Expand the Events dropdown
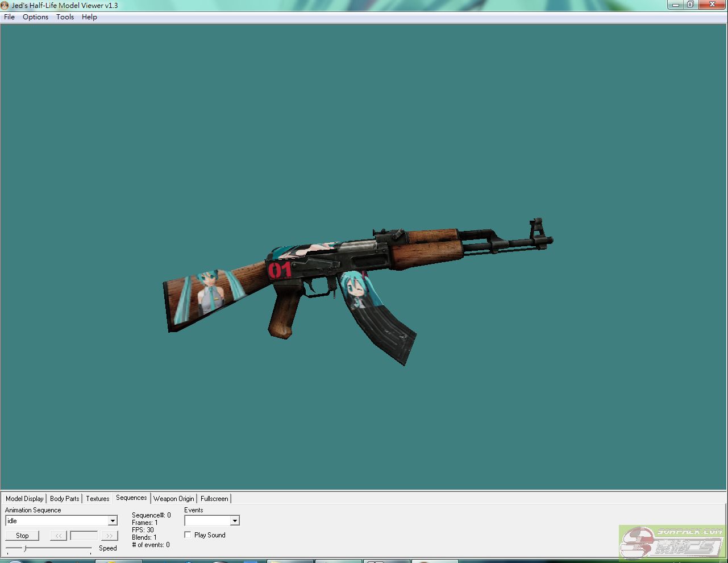This screenshot has width=728, height=563. pyautogui.click(x=234, y=521)
